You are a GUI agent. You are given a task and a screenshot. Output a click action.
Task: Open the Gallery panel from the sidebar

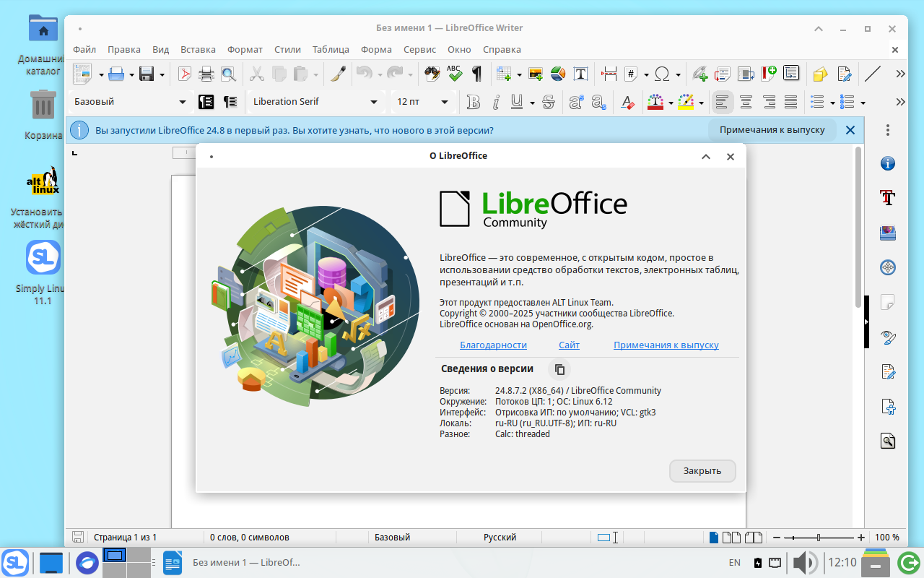tap(887, 233)
